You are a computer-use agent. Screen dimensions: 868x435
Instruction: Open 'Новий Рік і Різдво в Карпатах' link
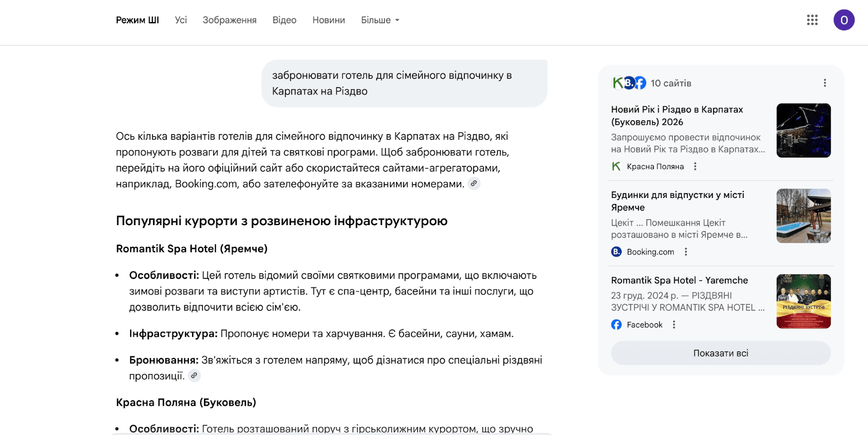676,116
